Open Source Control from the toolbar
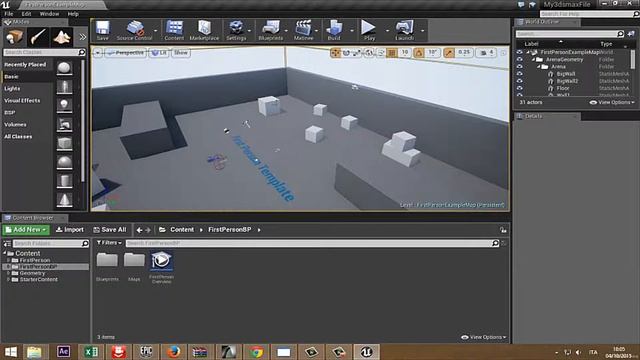Image resolution: width=640 pixels, height=360 pixels. [134, 30]
